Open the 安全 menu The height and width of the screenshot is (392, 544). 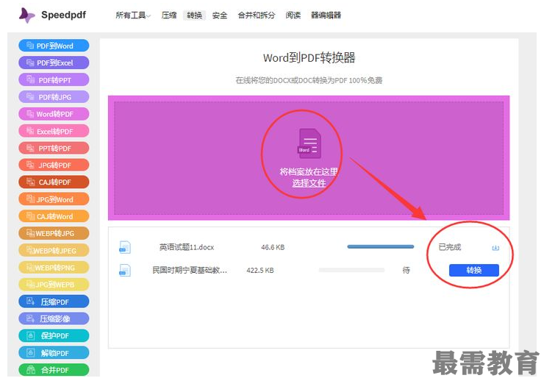(x=220, y=15)
